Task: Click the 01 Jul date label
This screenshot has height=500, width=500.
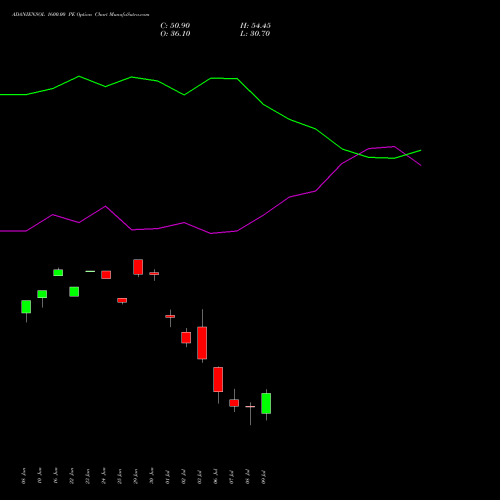Action: [x=168, y=477]
